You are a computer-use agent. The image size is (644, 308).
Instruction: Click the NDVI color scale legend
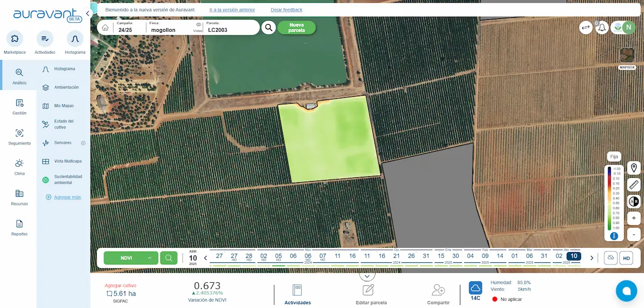[x=614, y=198]
